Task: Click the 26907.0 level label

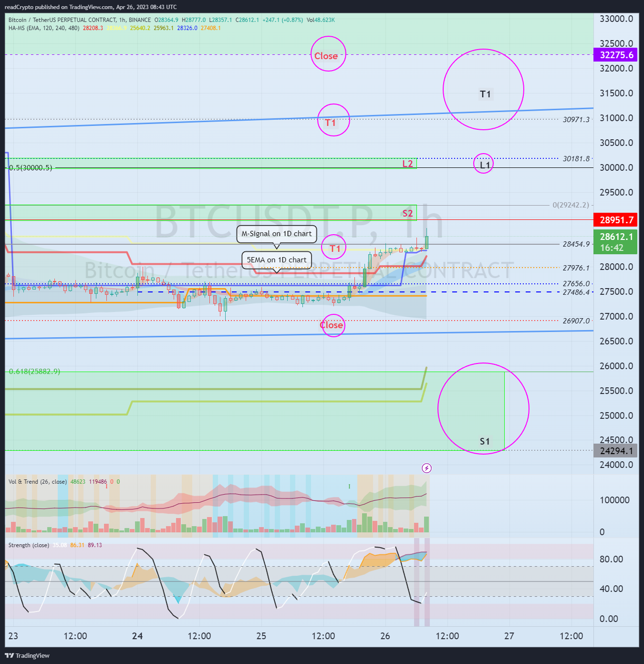Action: 576,321
